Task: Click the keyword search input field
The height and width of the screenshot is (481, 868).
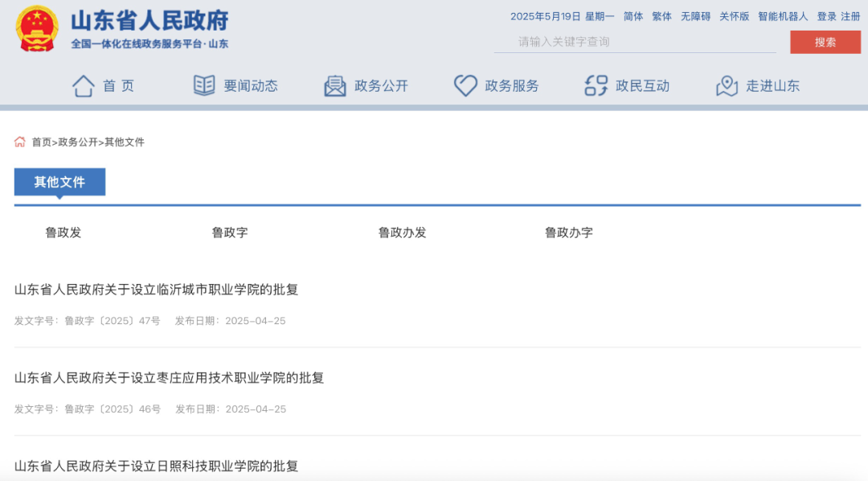Action: [634, 43]
